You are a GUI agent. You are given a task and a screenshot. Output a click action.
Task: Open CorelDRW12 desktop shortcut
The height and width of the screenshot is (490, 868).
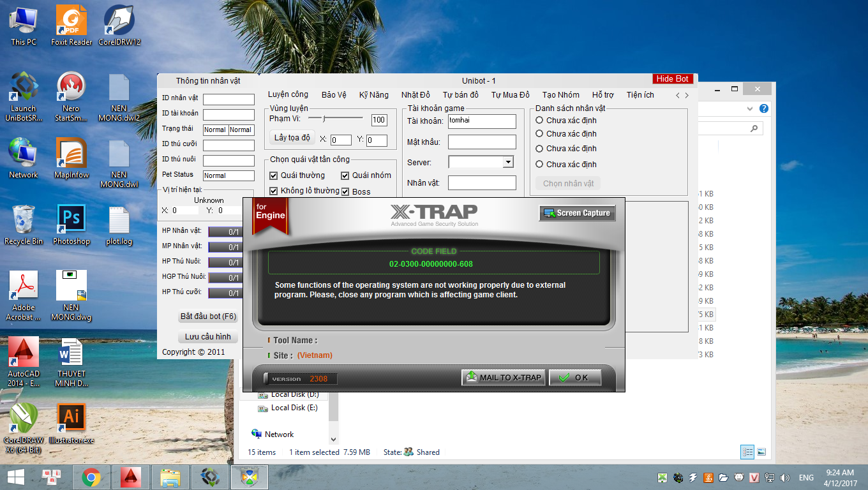119,26
